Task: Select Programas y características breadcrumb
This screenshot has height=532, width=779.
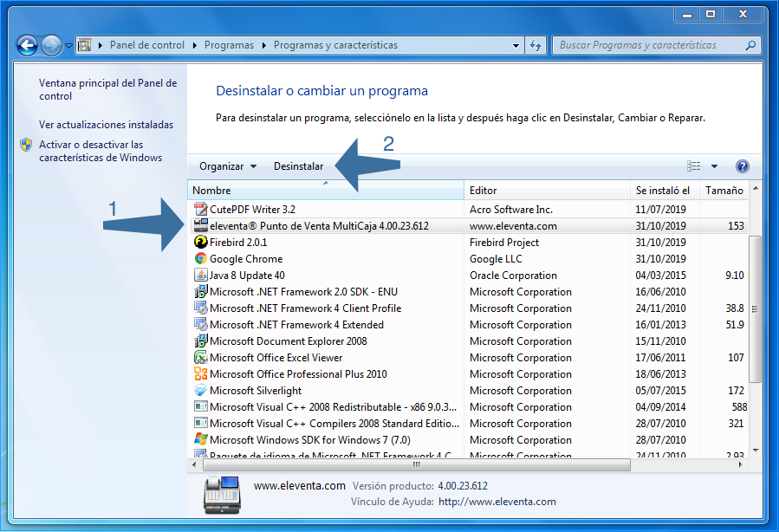Action: click(335, 45)
